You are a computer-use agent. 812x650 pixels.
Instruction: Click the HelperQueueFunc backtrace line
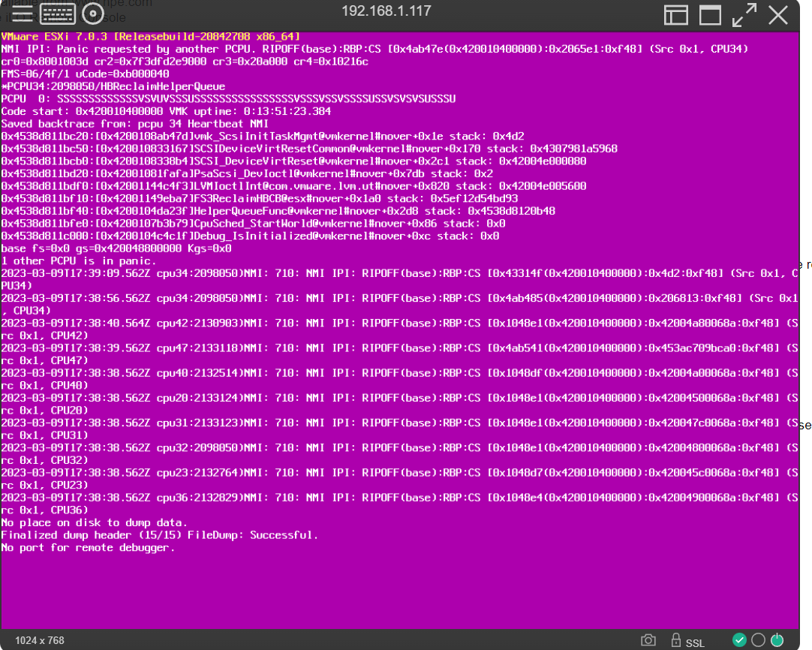coord(278,211)
